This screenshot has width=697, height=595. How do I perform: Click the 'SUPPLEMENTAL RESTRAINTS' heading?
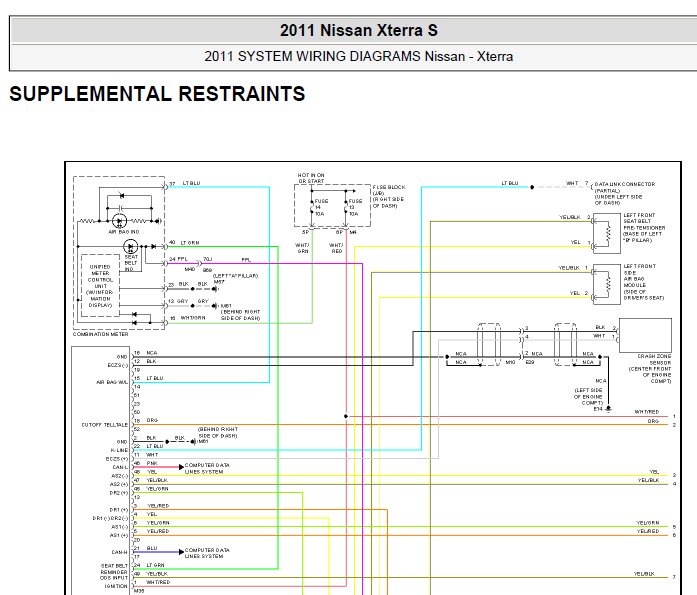click(157, 94)
